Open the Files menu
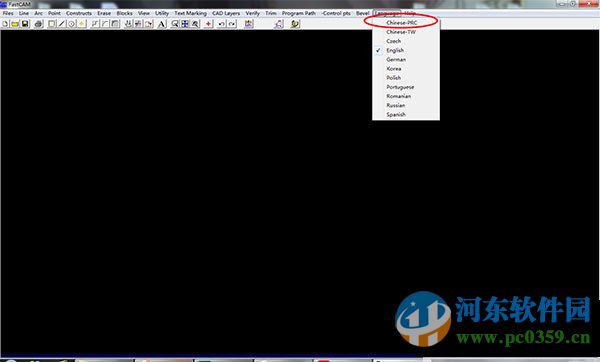This screenshot has height=362, width=600. tap(8, 13)
